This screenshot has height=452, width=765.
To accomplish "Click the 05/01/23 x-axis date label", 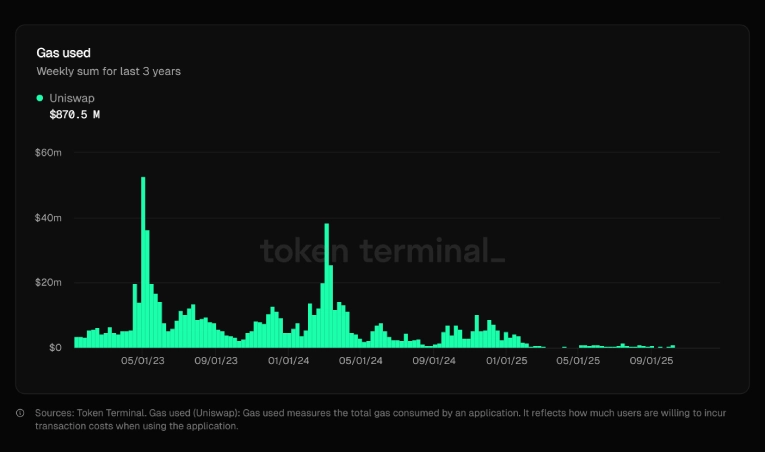I will click(142, 361).
